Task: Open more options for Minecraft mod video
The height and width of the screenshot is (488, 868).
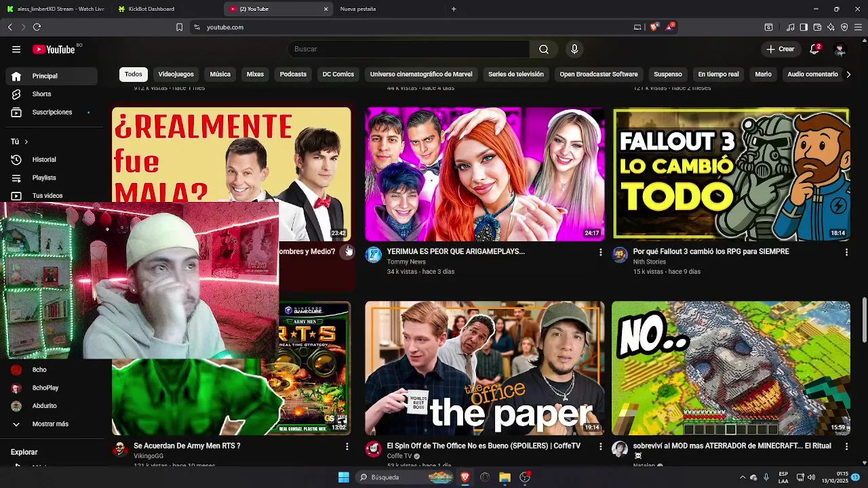Action: pyautogui.click(x=846, y=447)
